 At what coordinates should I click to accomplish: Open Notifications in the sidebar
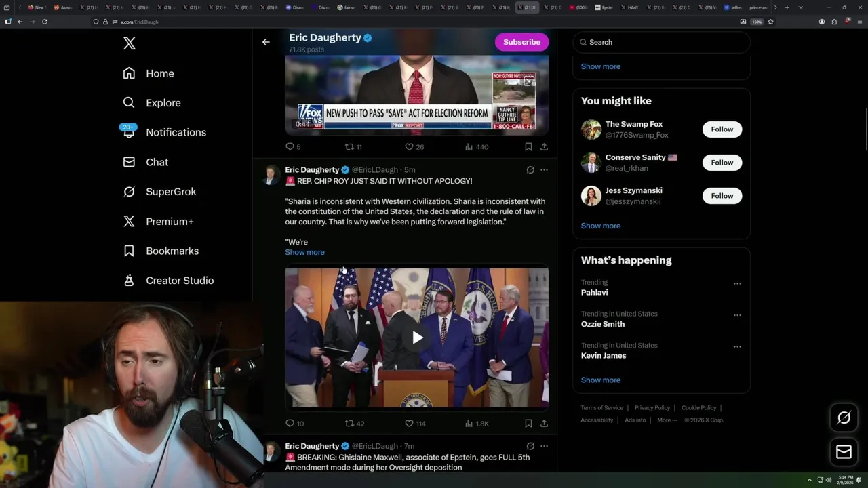pos(164,132)
